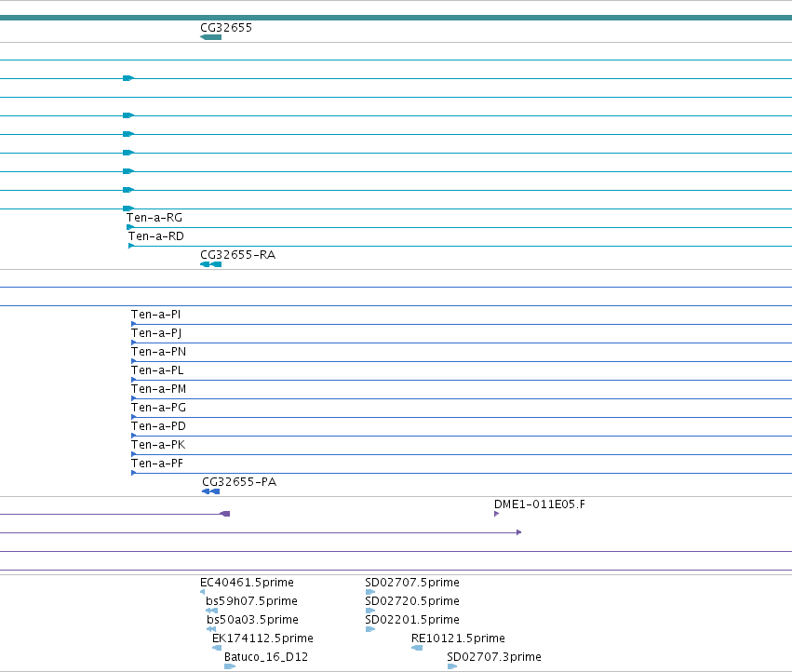
Task: Select the Ten-a-PK protein label
Action: click(x=158, y=445)
